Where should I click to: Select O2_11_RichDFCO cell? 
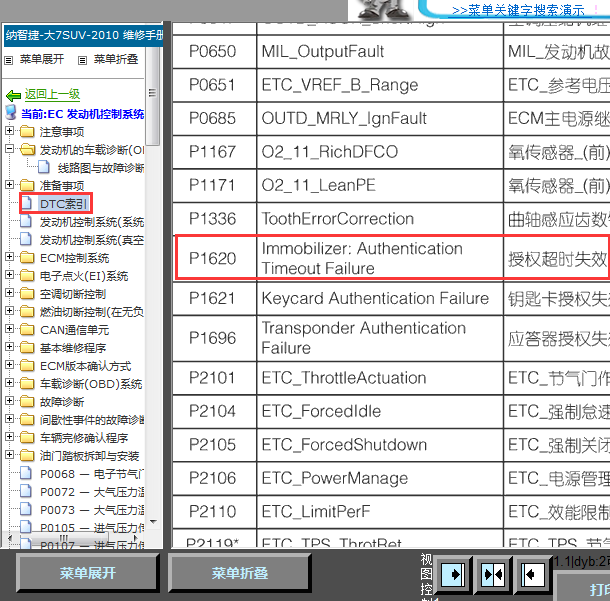tap(380, 152)
